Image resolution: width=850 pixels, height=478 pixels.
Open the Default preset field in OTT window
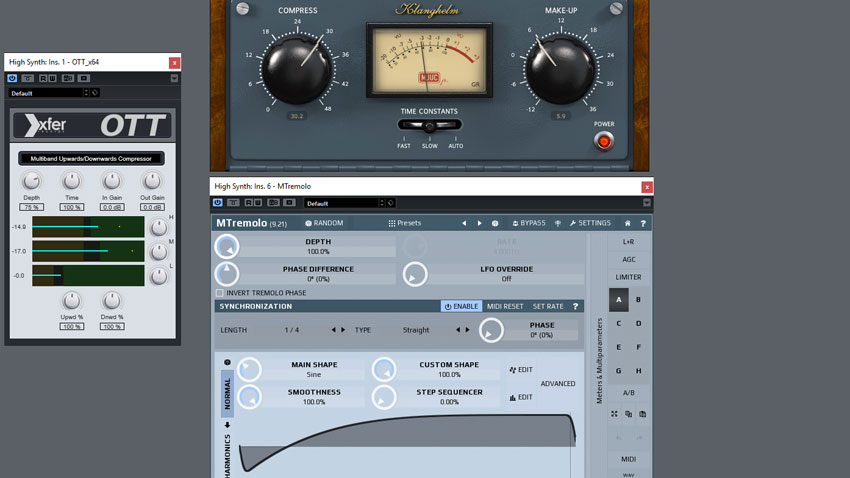pos(46,93)
